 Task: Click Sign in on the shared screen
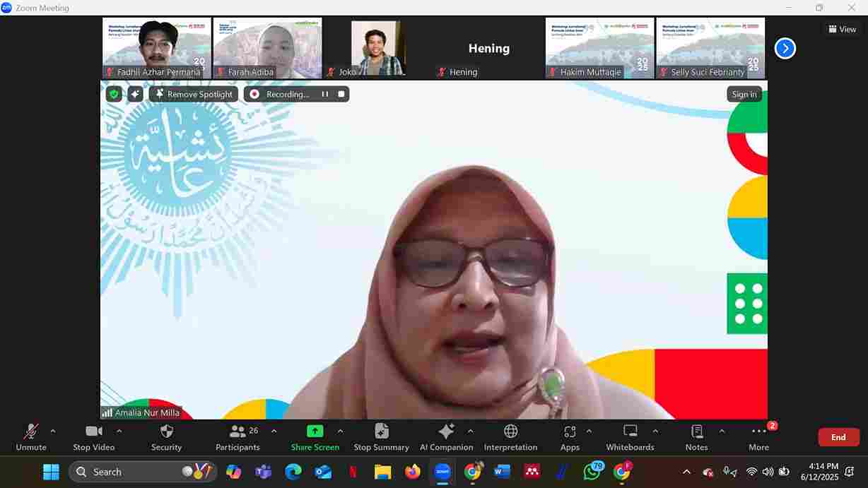tap(744, 93)
